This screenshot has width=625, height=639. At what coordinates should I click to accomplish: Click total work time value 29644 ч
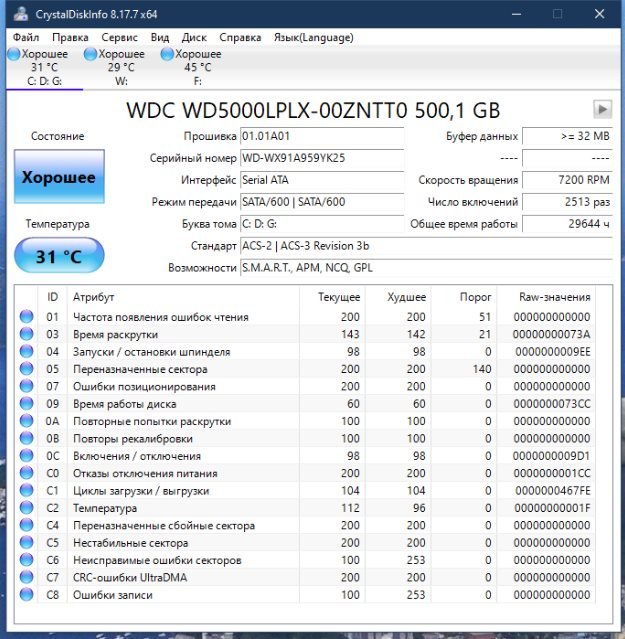tap(567, 224)
